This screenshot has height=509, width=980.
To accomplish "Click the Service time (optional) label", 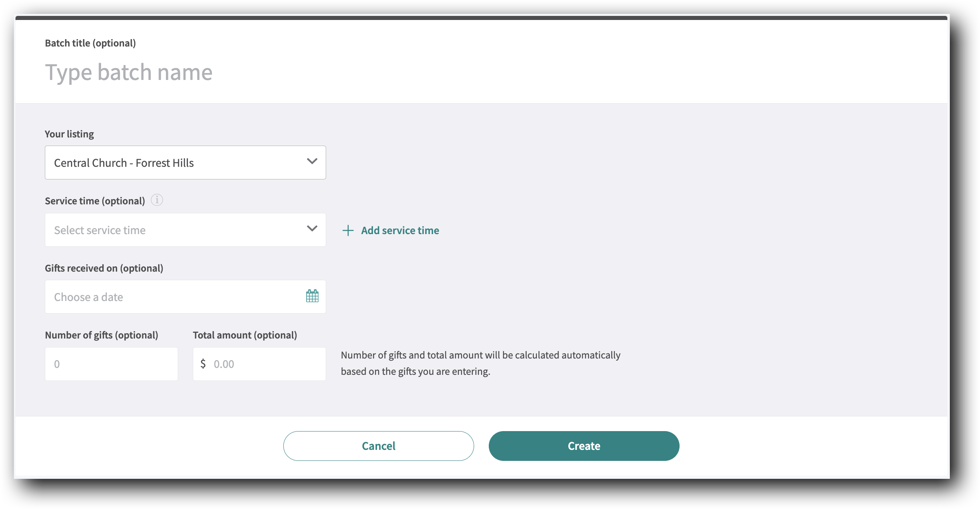I will coord(95,200).
